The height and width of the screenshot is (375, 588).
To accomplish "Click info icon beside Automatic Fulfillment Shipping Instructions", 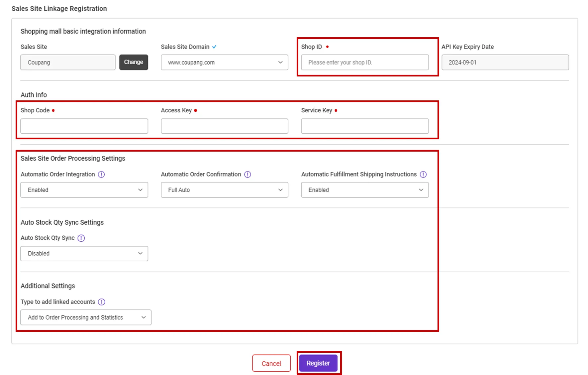I will coord(423,175).
